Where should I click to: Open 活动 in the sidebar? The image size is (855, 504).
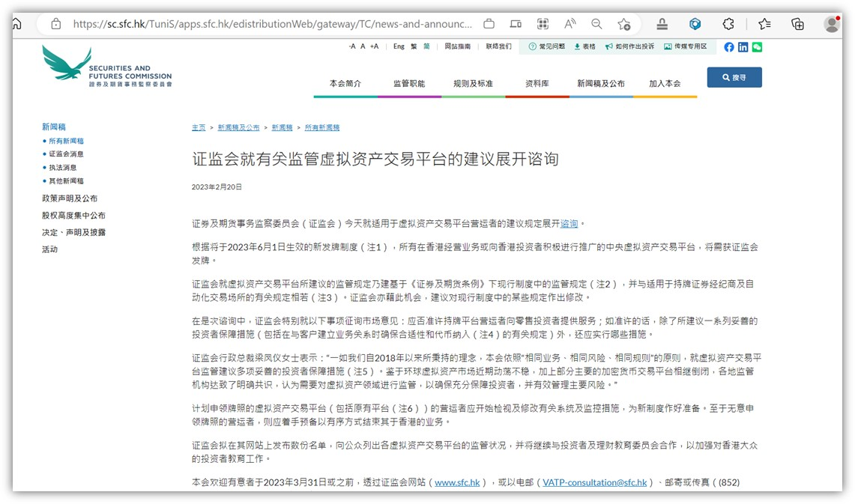pyautogui.click(x=49, y=249)
